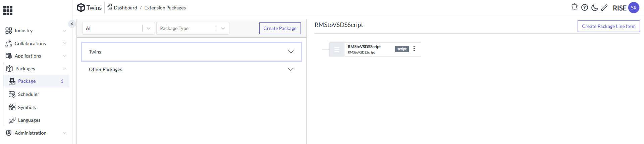Open the help question mark icon

tap(585, 7)
